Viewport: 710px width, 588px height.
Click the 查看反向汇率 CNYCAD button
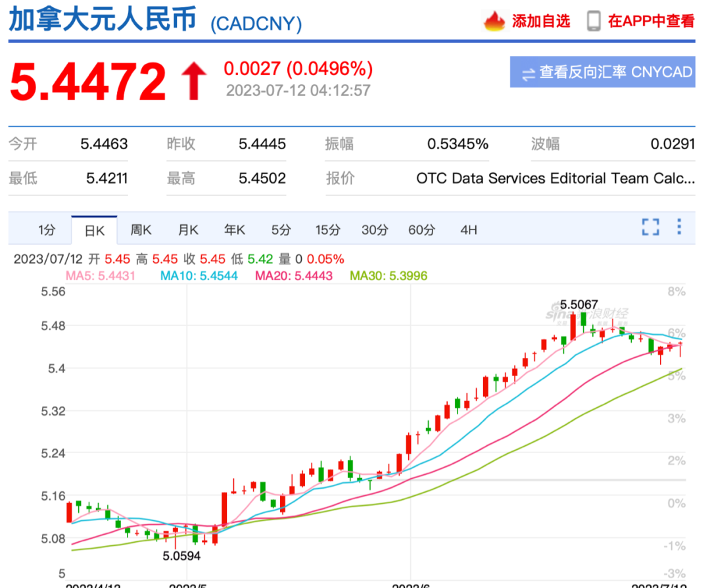point(602,72)
